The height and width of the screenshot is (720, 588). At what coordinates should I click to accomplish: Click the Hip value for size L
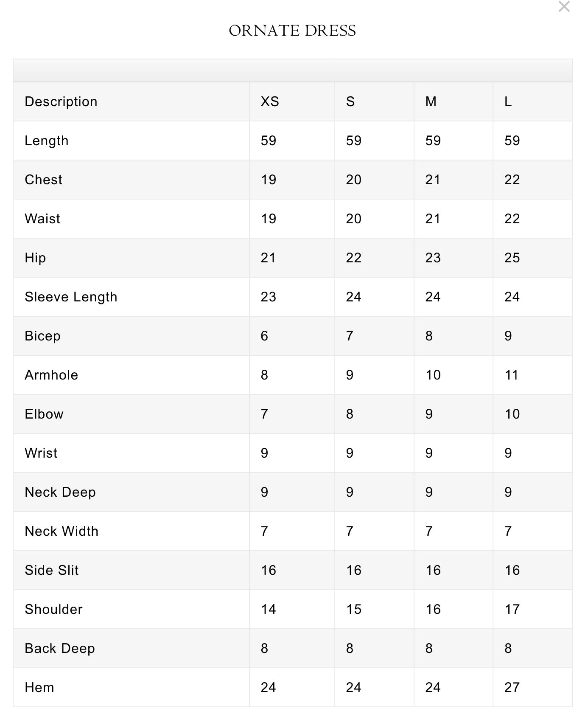click(x=512, y=258)
